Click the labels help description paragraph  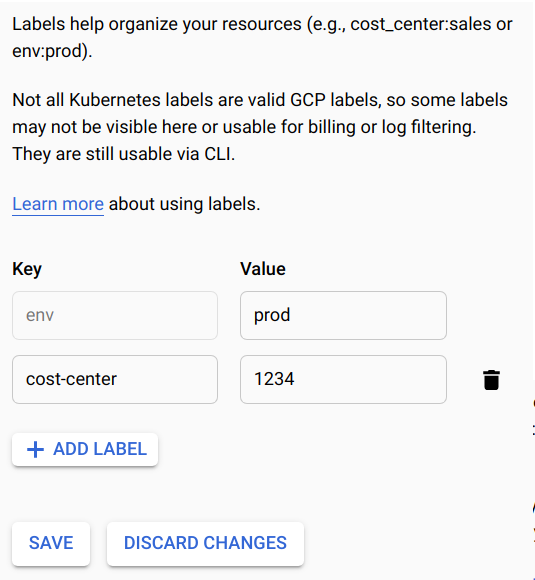click(262, 37)
